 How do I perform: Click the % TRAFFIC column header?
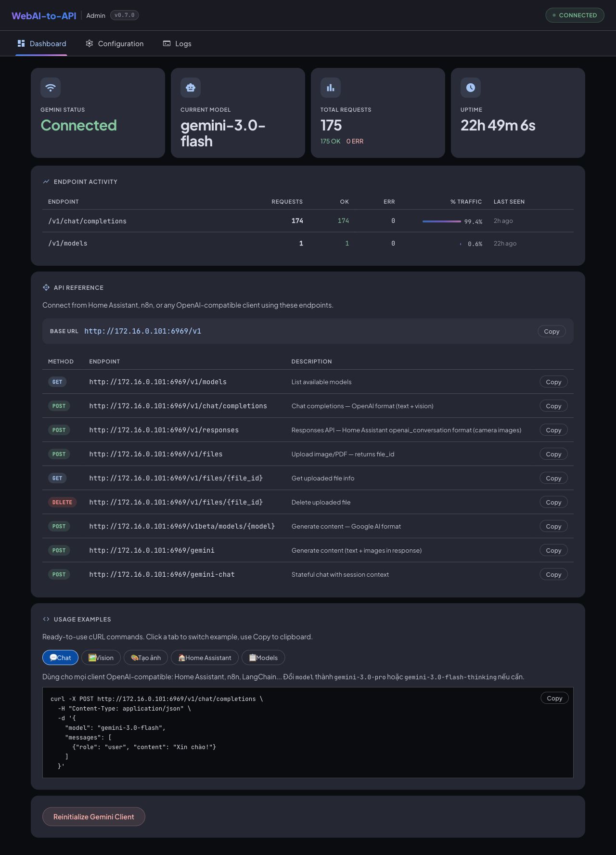click(x=466, y=202)
